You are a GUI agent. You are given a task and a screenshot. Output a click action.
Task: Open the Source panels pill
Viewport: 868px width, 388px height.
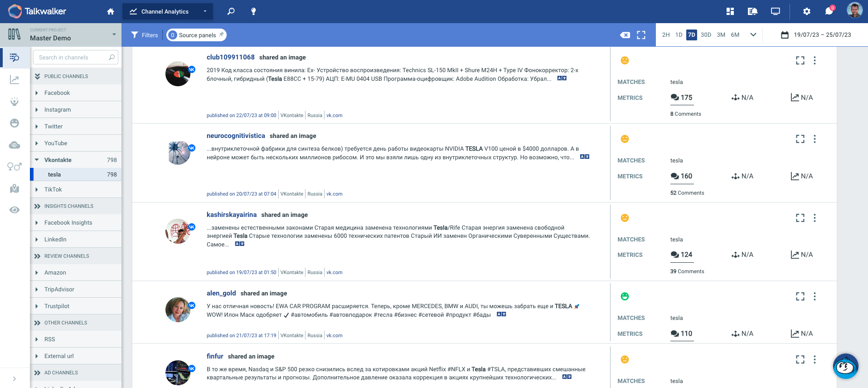[x=196, y=35]
